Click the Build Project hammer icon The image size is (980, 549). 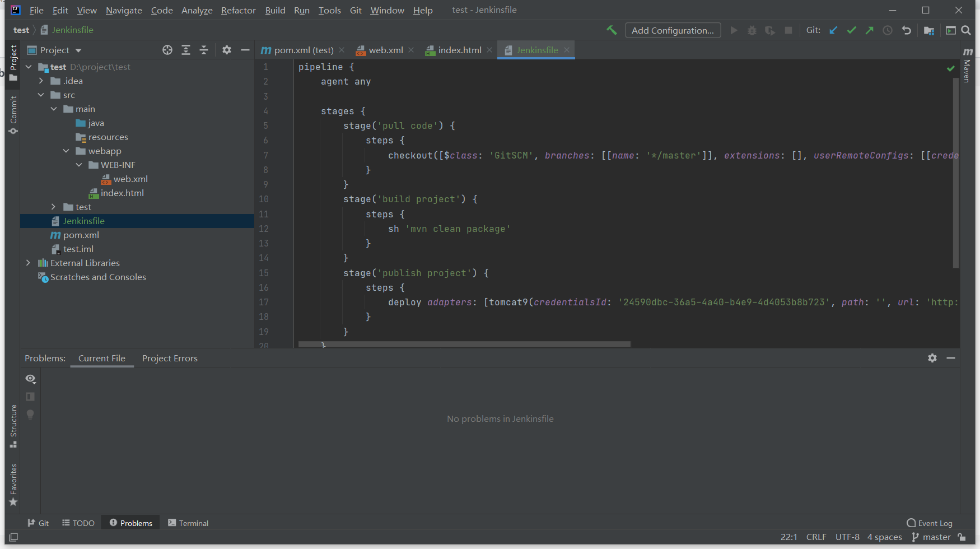pyautogui.click(x=612, y=30)
